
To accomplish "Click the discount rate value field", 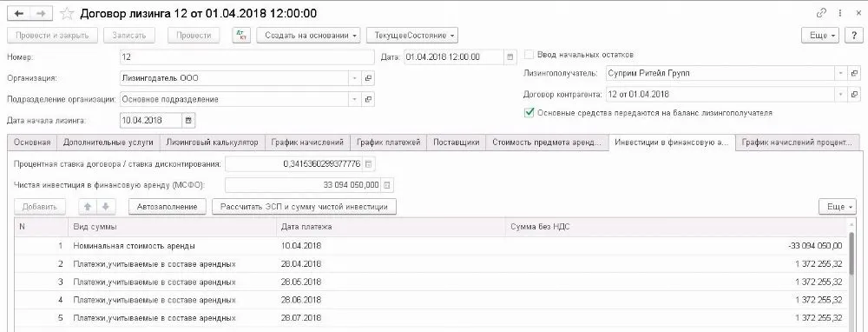I will point(293,163).
